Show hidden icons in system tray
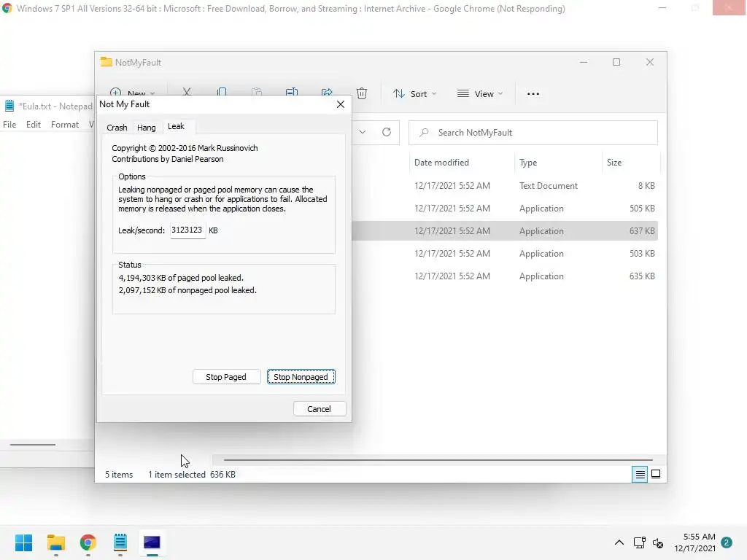The height and width of the screenshot is (560, 747). tap(619, 542)
